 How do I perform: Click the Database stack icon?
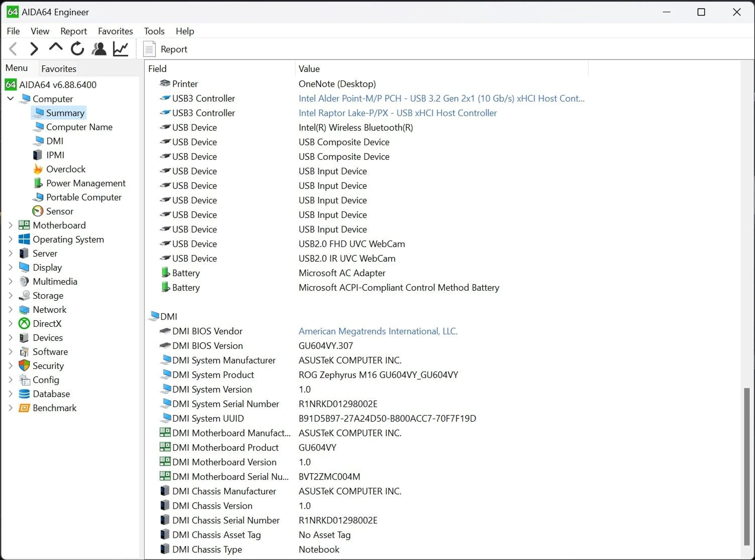click(24, 394)
